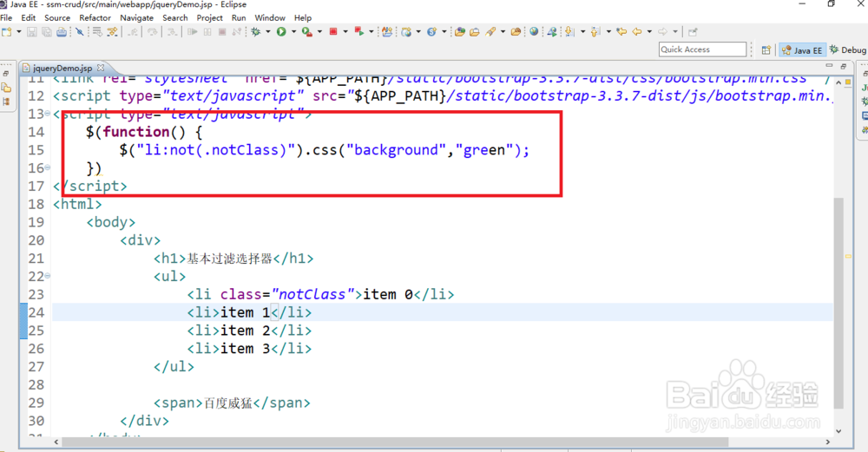Click the Previous Annotation icon

coord(595,31)
